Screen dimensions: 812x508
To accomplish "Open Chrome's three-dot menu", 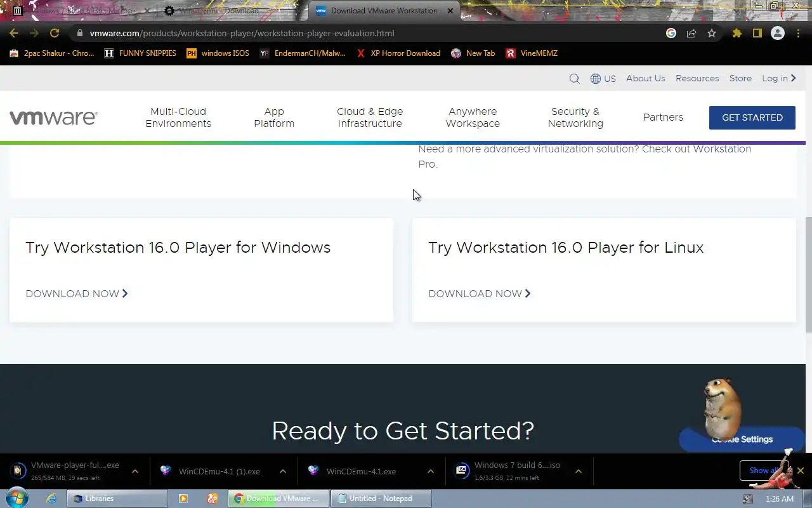I will click(x=799, y=33).
